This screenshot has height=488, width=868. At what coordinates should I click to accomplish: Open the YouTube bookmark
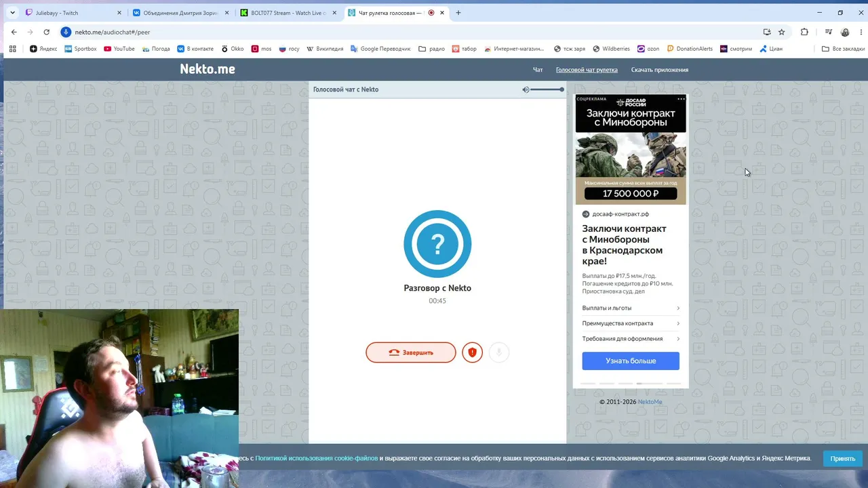click(119, 49)
